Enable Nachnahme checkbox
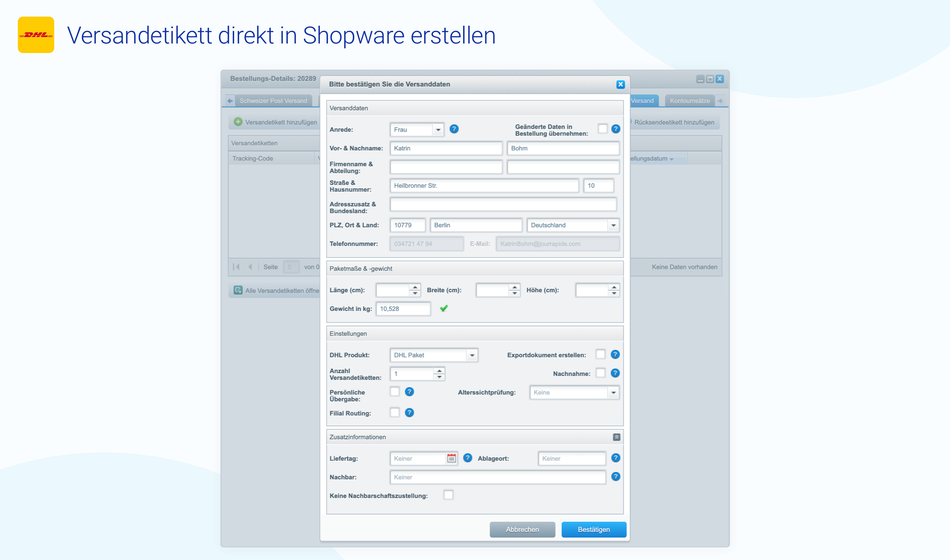 pyautogui.click(x=600, y=373)
